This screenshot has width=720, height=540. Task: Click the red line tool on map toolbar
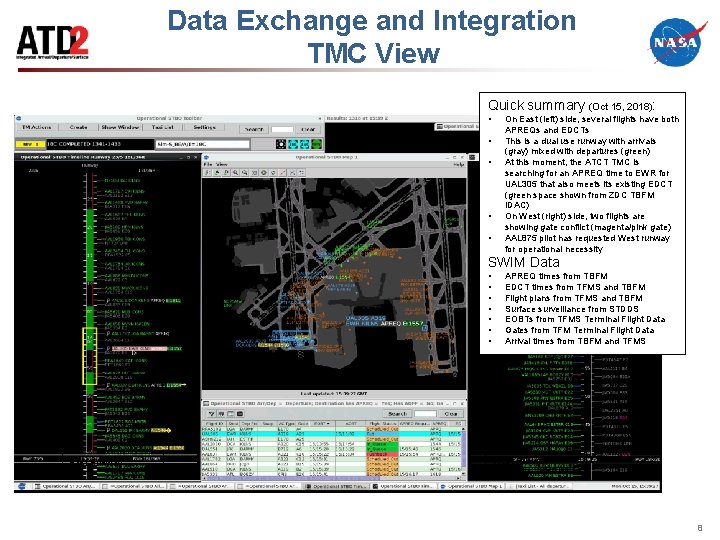[x=282, y=173]
